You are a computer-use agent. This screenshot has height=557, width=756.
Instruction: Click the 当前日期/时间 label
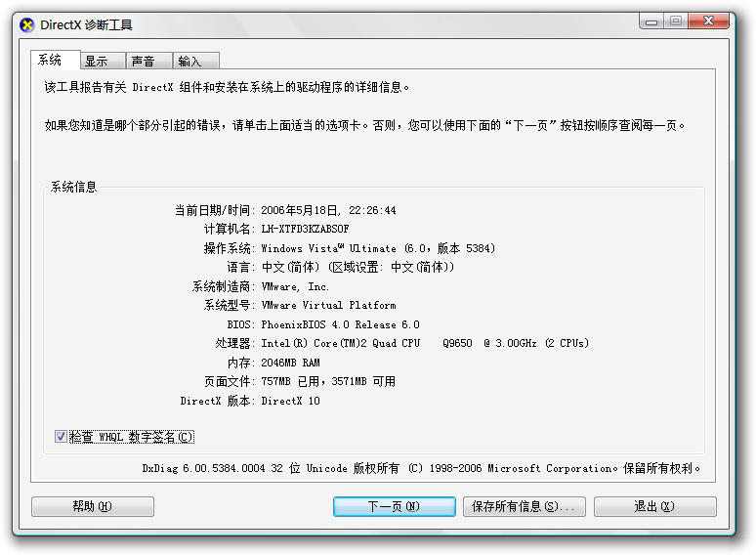tap(215, 210)
